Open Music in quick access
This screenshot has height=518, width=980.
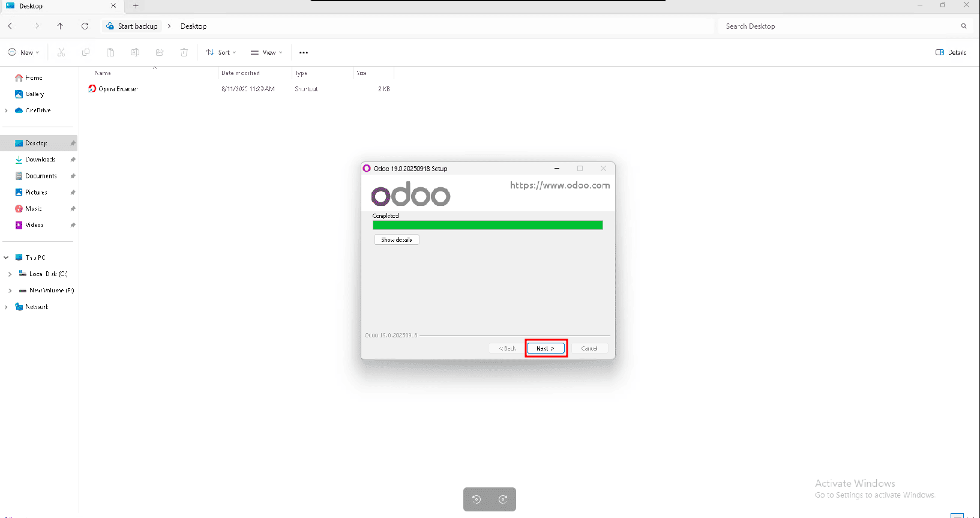(x=34, y=208)
